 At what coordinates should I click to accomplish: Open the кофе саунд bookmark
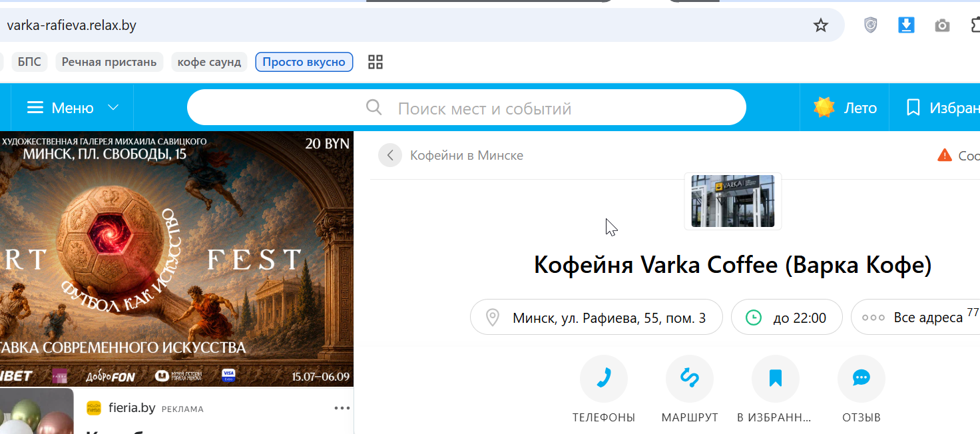point(209,62)
